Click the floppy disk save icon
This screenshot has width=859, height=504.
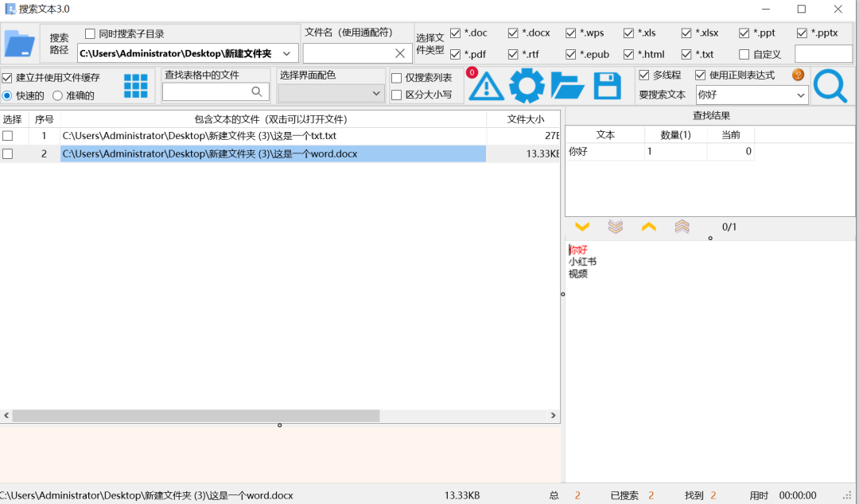[x=608, y=87]
